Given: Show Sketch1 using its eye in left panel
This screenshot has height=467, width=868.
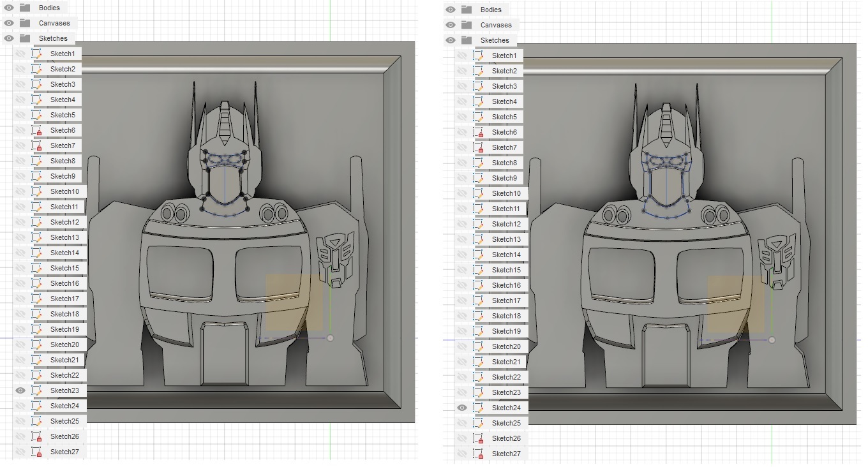Looking at the screenshot, I should point(20,54).
